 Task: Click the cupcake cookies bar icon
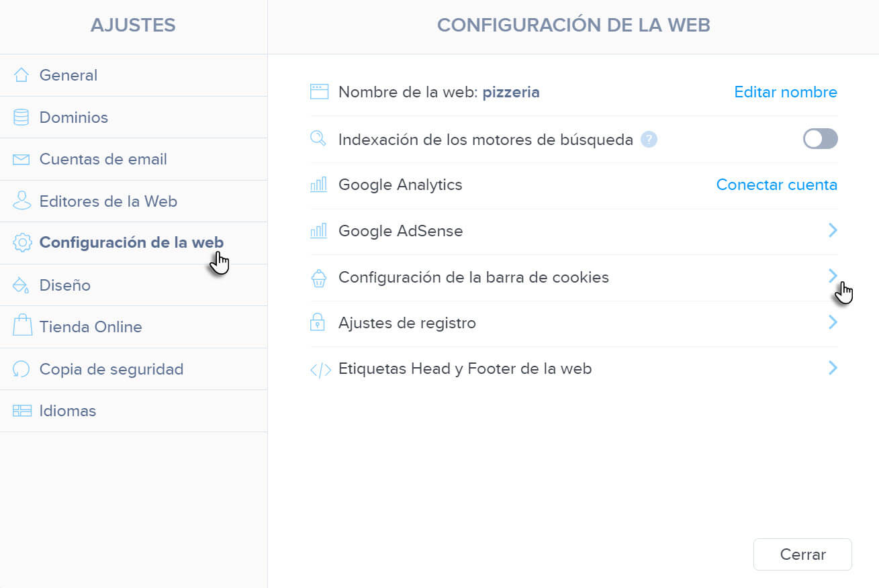tap(319, 278)
